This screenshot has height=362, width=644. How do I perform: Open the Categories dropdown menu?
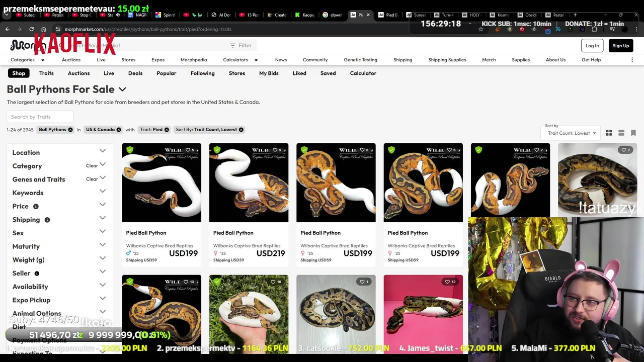(x=27, y=60)
